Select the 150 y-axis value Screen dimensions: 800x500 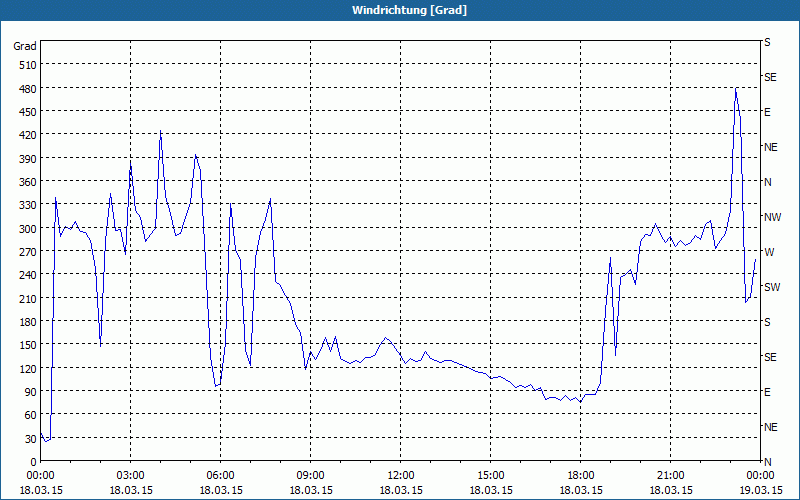coord(28,345)
